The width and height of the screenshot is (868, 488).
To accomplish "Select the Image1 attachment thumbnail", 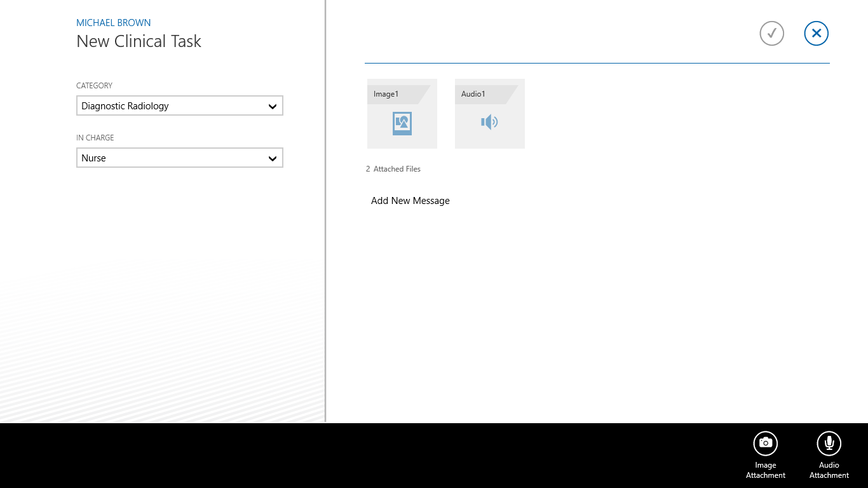I will [402, 114].
